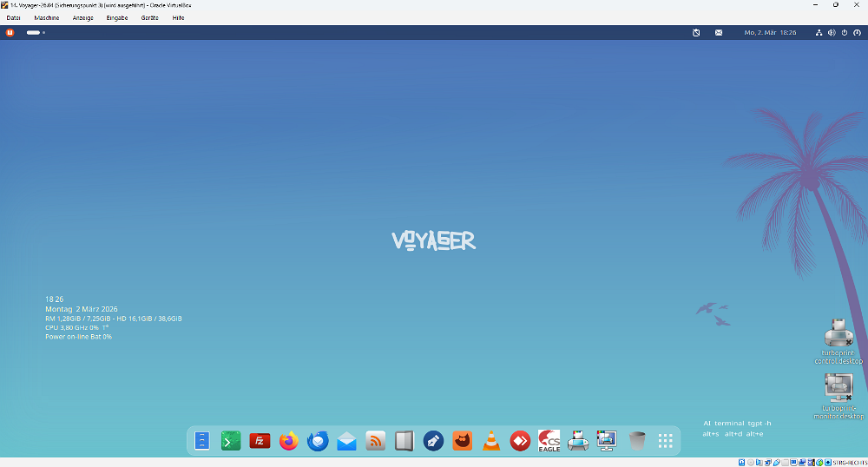
Task: Launch VLC media player
Action: click(x=491, y=441)
